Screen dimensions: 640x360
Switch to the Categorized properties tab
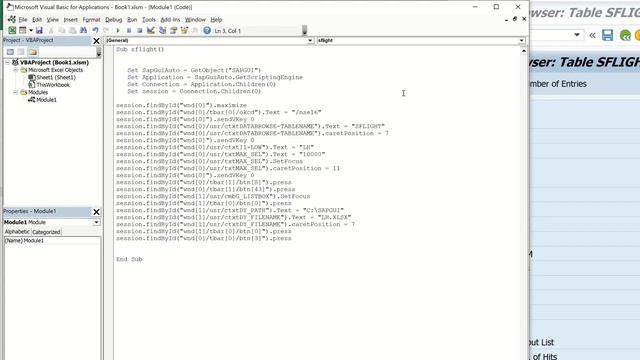tap(47, 232)
